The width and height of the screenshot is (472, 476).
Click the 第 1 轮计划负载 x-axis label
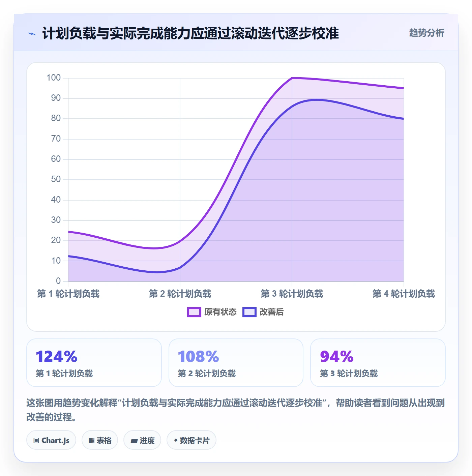[x=68, y=294]
